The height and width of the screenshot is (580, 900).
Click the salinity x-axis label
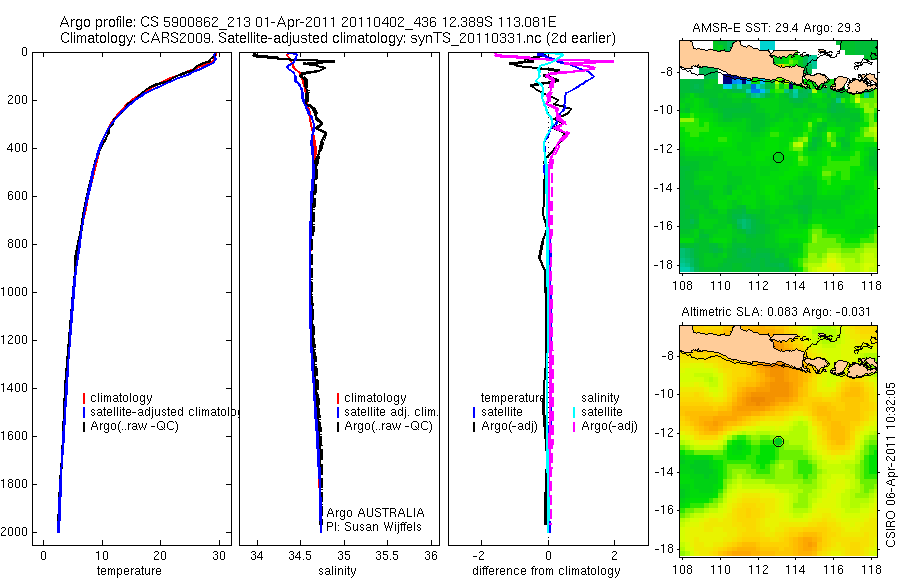pos(338,571)
